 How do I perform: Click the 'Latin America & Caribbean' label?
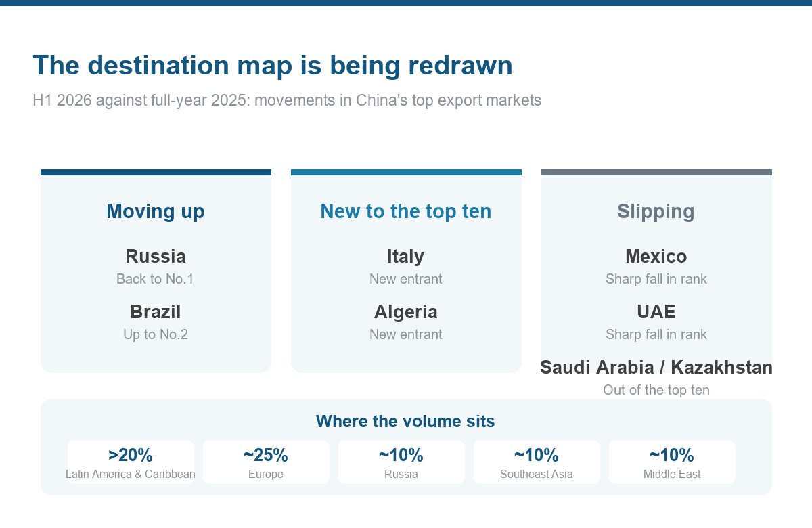131,475
